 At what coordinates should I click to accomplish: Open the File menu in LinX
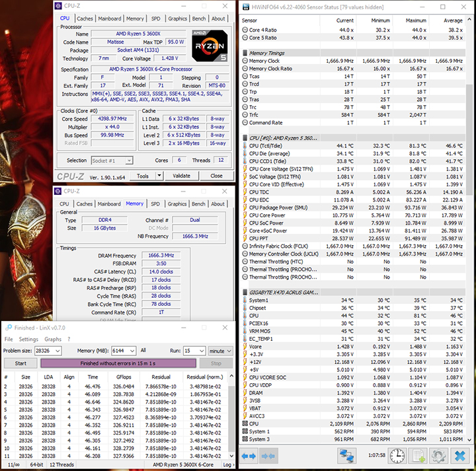click(9, 339)
